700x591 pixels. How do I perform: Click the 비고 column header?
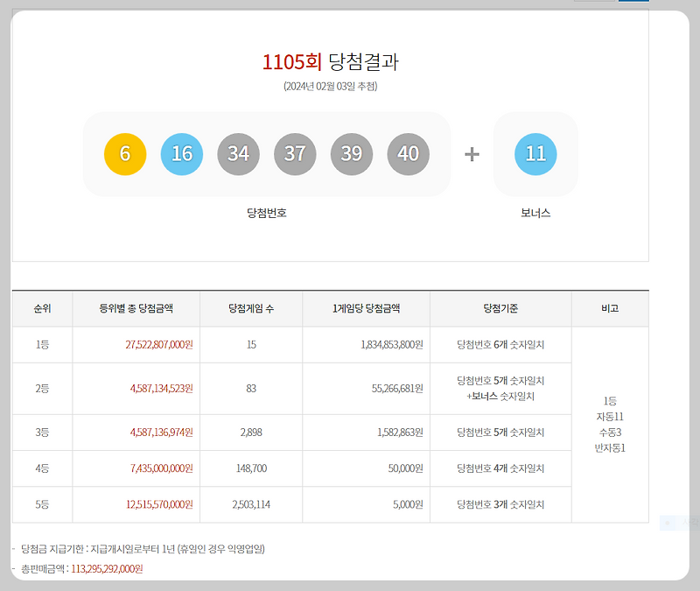tap(610, 309)
